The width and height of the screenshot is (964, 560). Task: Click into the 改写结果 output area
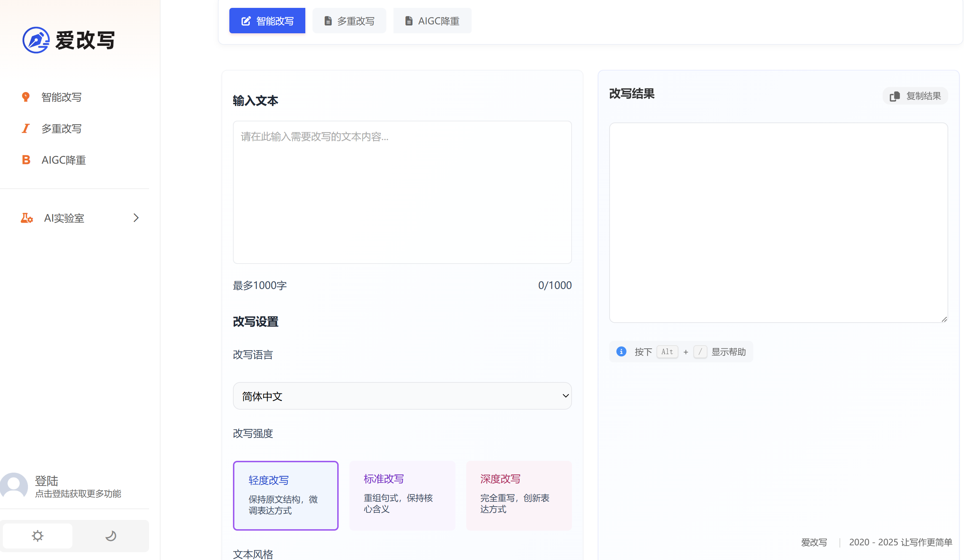(x=778, y=222)
